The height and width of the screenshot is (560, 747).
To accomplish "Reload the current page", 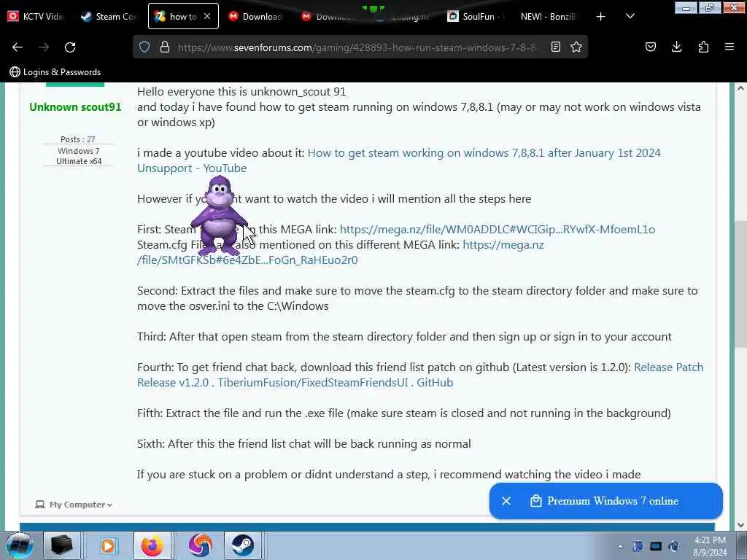I will click(70, 47).
